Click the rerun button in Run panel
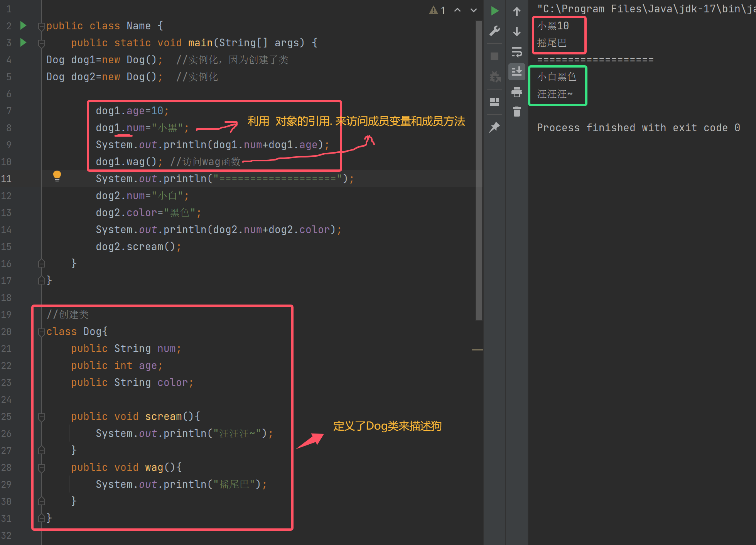Image resolution: width=756 pixels, height=545 pixels. tap(494, 11)
